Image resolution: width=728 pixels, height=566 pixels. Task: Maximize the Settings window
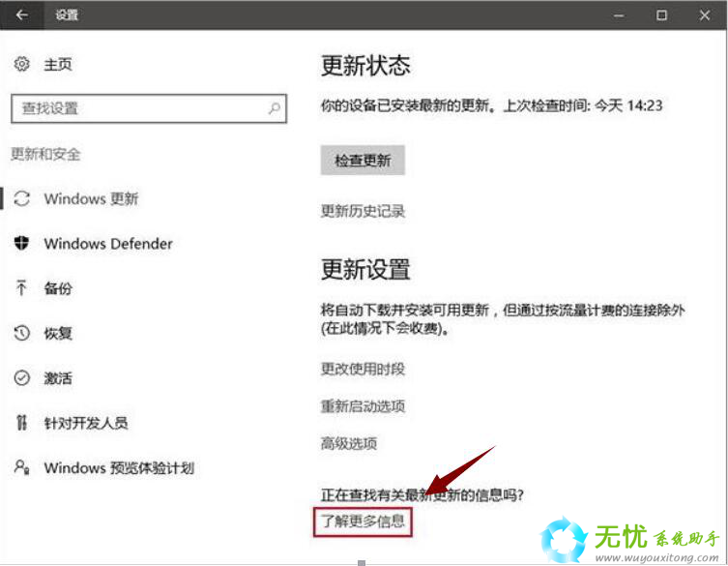(x=661, y=15)
